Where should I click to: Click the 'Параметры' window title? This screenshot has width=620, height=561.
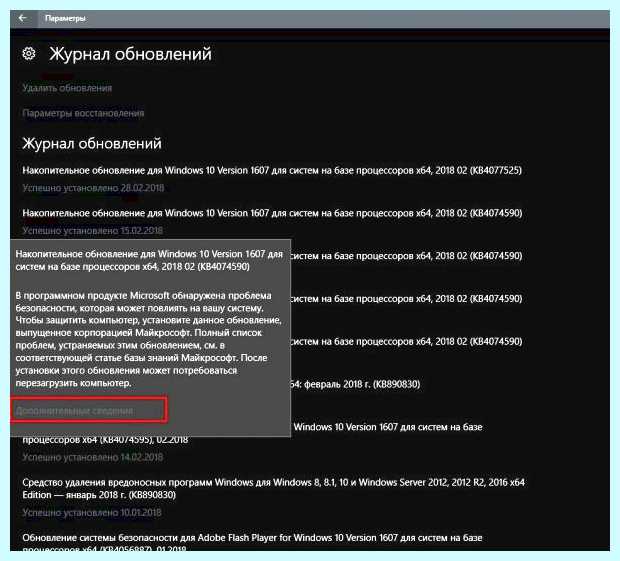coord(65,18)
